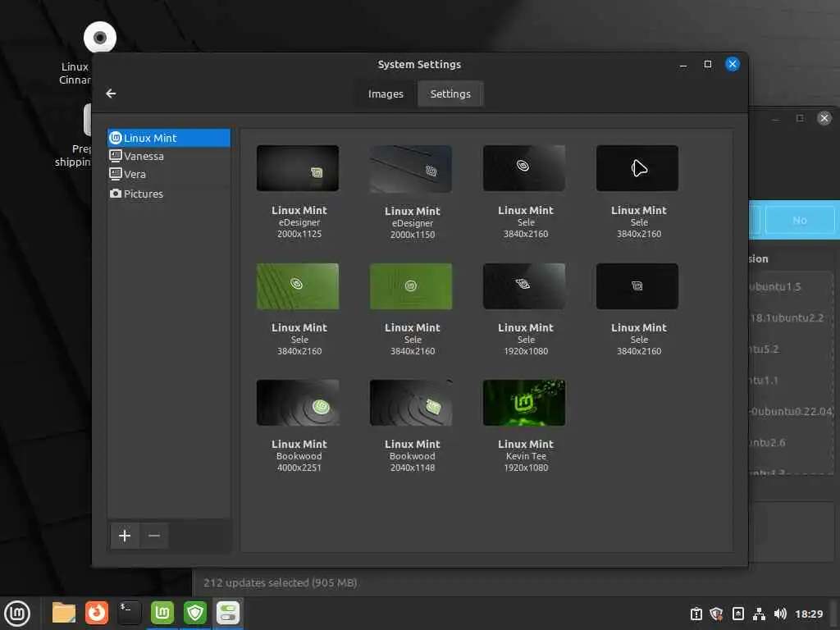Open the notes tray applet

(x=737, y=614)
